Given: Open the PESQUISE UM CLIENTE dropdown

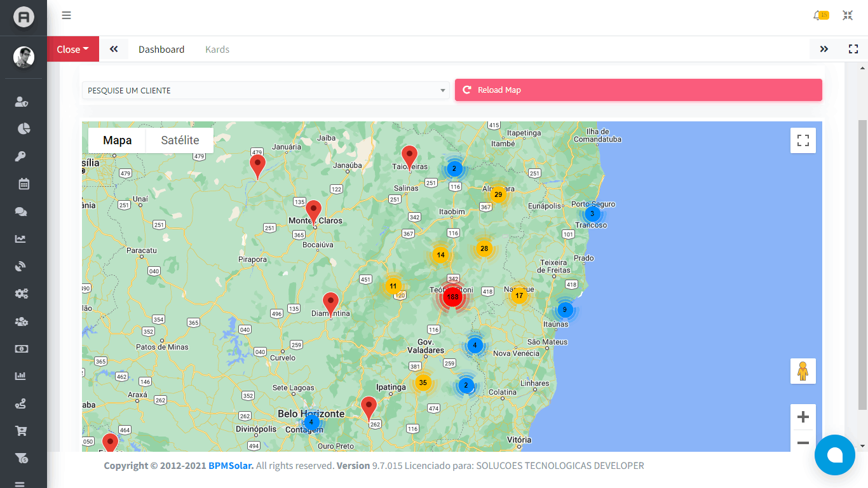Looking at the screenshot, I should 266,90.
